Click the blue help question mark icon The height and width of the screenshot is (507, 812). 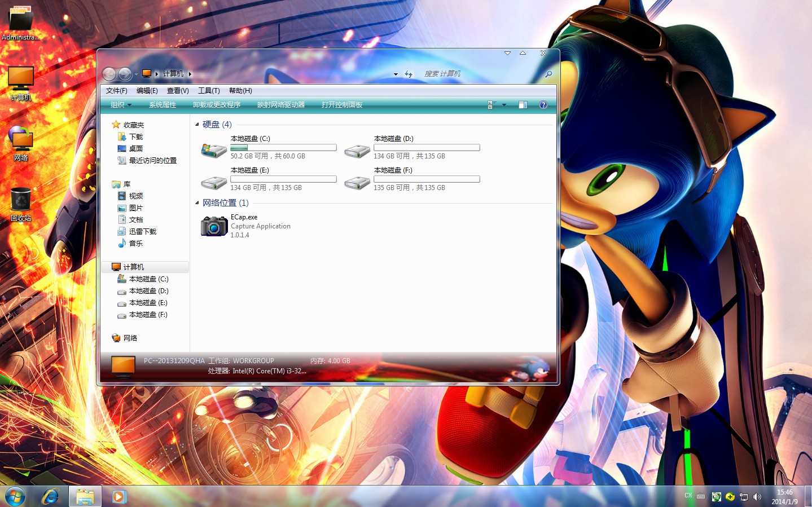[543, 105]
